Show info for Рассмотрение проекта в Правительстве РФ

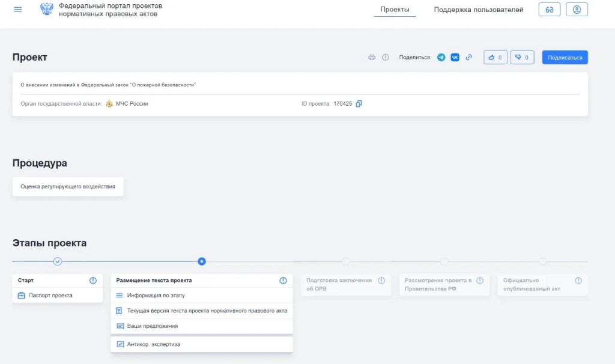click(480, 281)
